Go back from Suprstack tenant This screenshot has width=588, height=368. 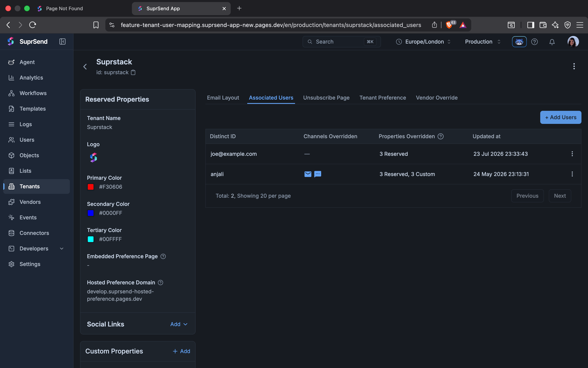[85, 67]
